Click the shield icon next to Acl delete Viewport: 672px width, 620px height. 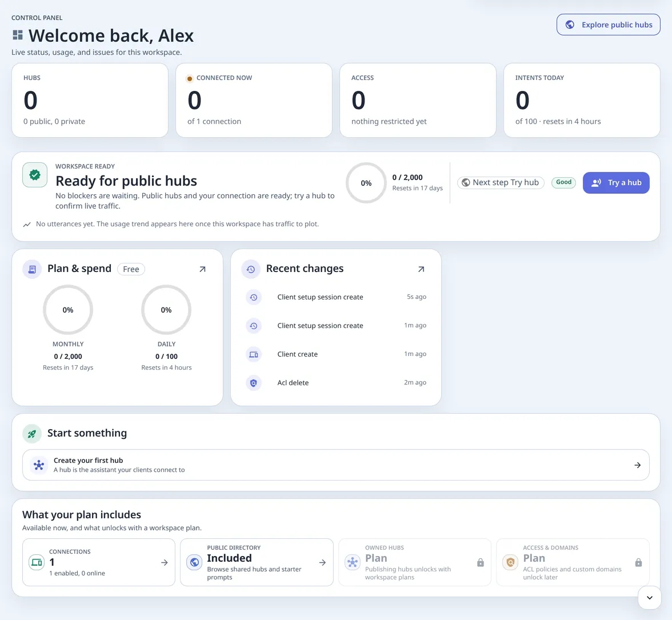point(254,383)
